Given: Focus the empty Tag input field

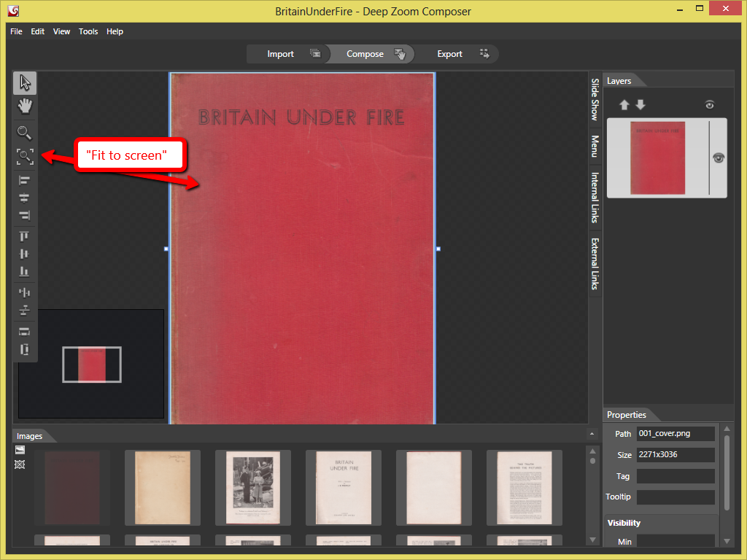Looking at the screenshot, I should click(x=676, y=476).
